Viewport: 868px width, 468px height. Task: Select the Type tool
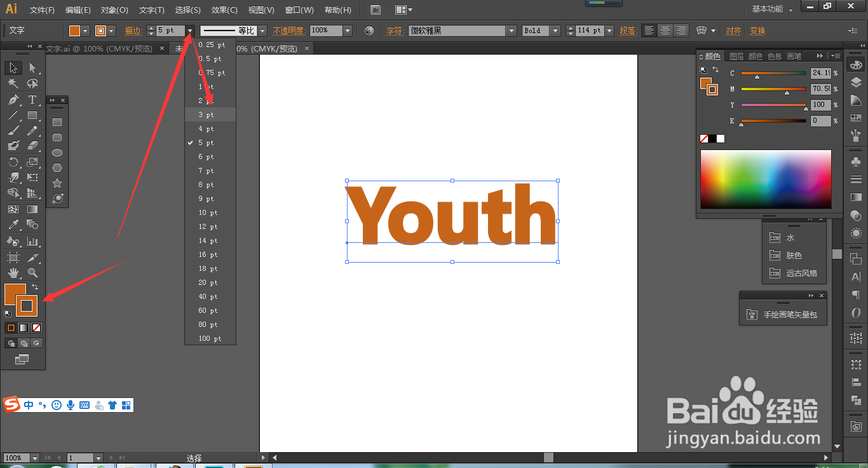[32, 100]
